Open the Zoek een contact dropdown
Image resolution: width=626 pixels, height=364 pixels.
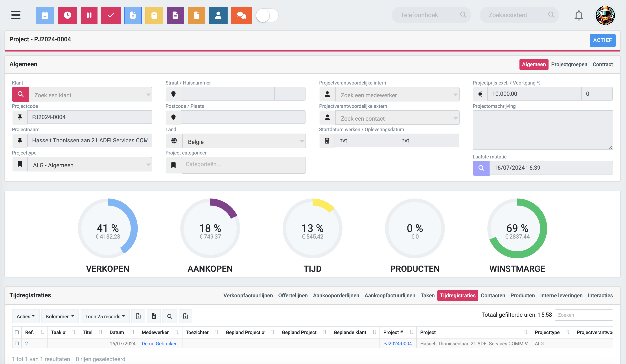pyautogui.click(x=397, y=118)
